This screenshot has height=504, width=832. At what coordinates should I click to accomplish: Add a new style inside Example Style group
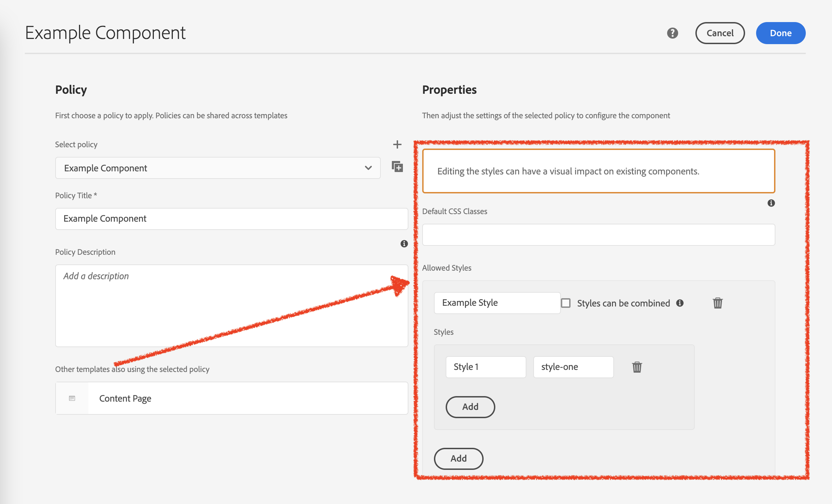(x=470, y=407)
